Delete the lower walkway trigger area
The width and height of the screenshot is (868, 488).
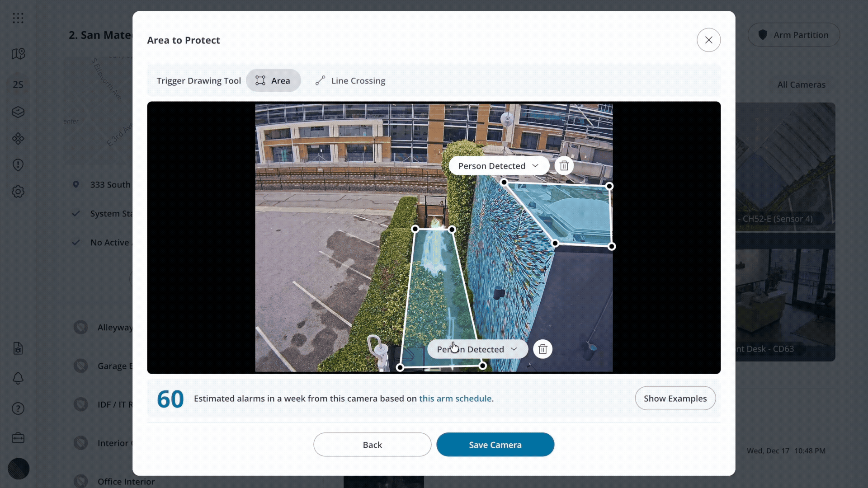coord(542,349)
